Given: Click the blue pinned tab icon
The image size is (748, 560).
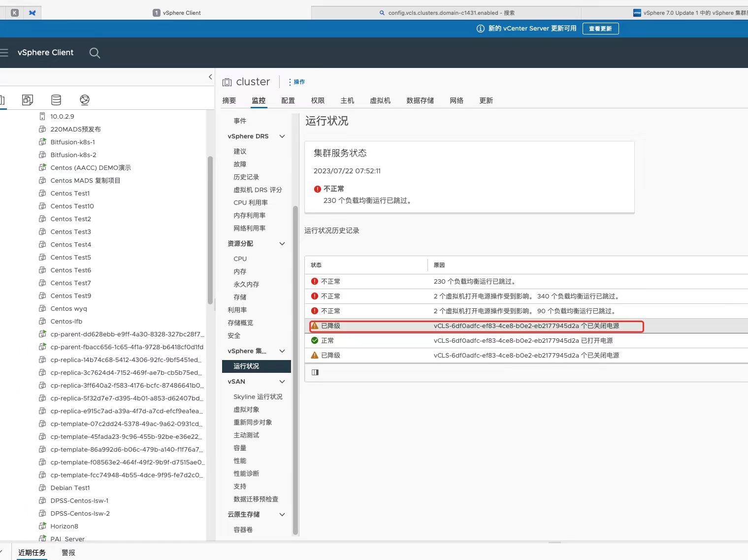Looking at the screenshot, I should 33,13.
